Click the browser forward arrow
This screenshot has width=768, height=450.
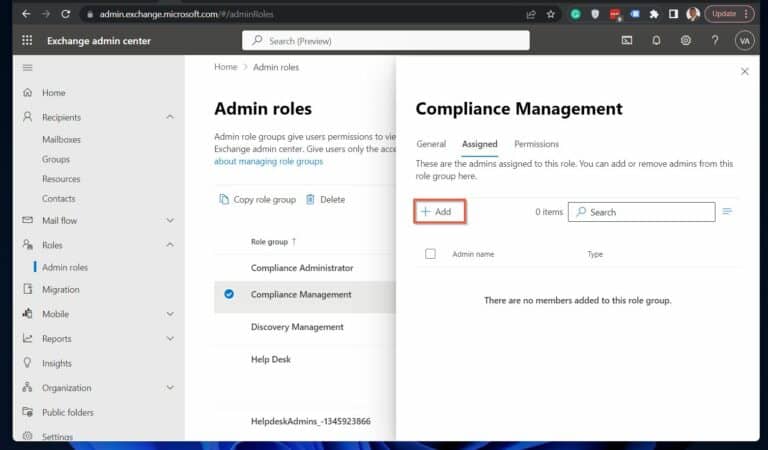[46, 14]
